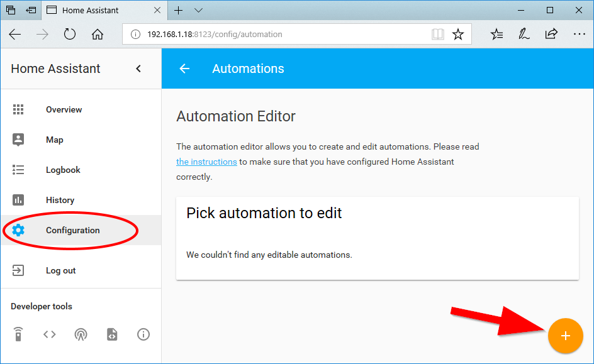
Task: Open the Overview grid icon in sidebar
Action: tap(18, 109)
